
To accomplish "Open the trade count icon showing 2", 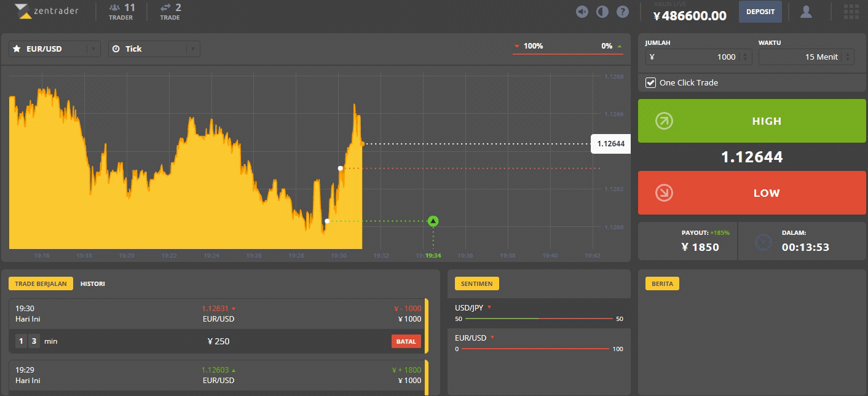I will click(165, 8).
